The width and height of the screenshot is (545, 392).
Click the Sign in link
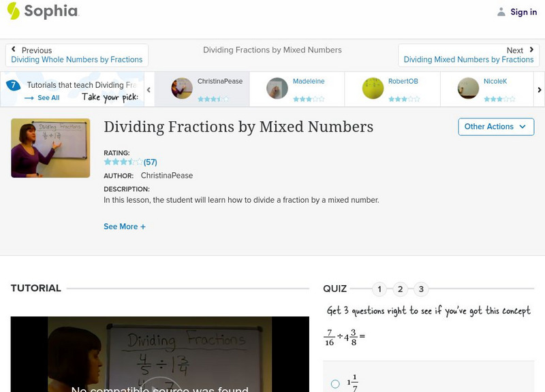(523, 12)
